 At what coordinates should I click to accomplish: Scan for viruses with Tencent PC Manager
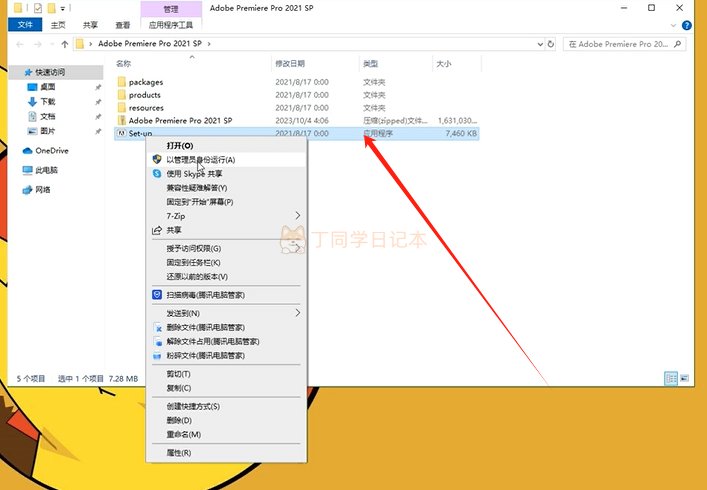click(x=226, y=295)
